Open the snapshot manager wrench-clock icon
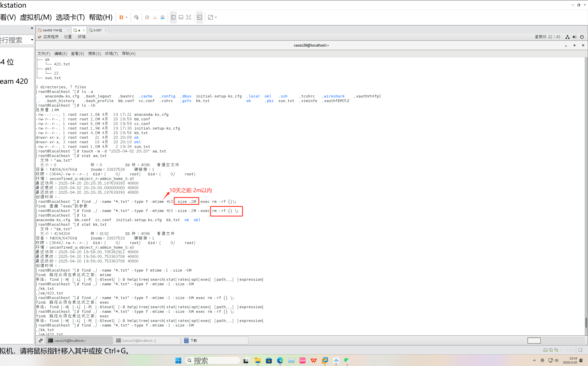 click(x=162, y=17)
